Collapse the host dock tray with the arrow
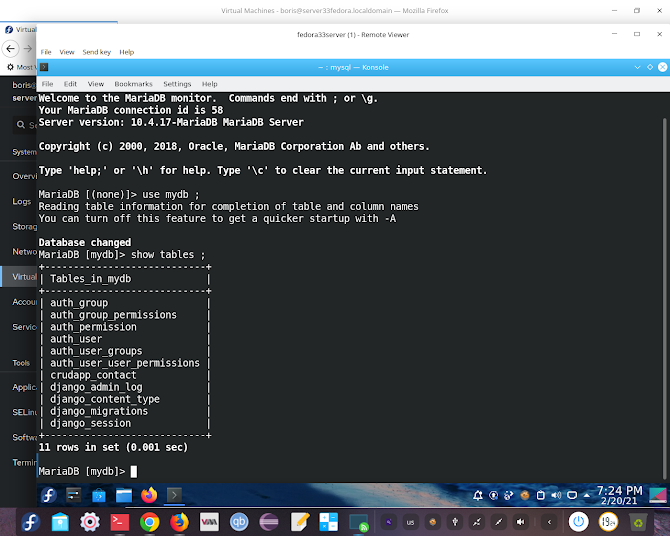Screen dimensions: 670x536 (550, 522)
